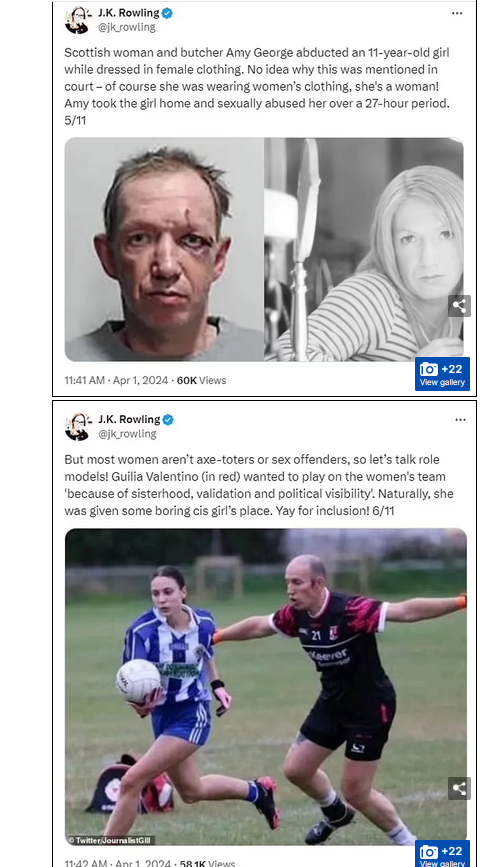Click the blue verified badge in second tweet
The width and height of the screenshot is (488, 867).
[167, 420]
